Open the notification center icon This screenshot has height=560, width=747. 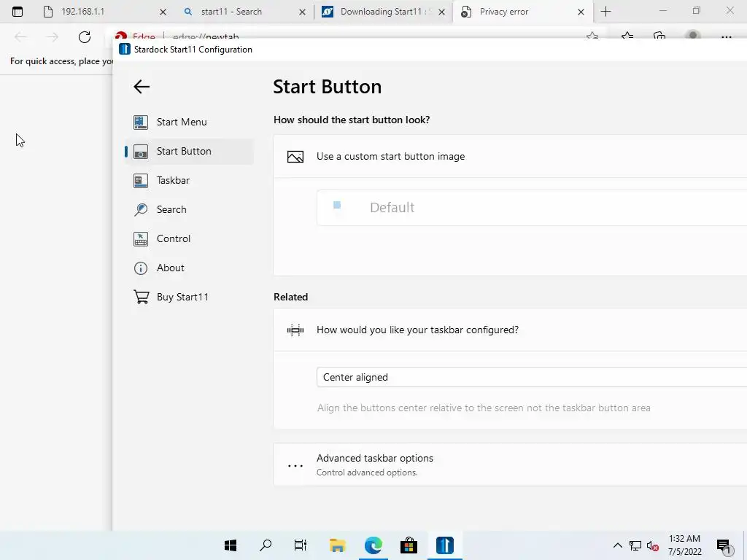(x=724, y=547)
